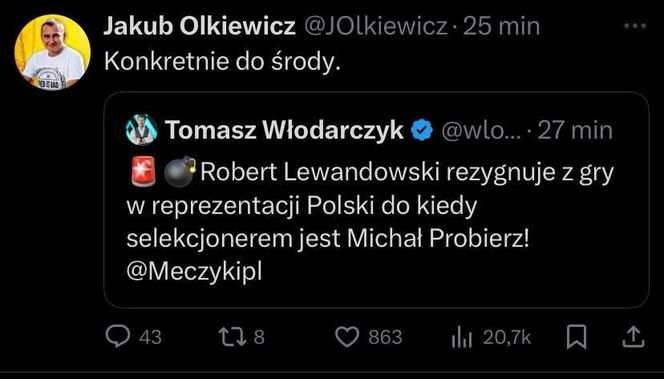Viewport: 664px width, 379px height.
Task: Click the retweet arrows icon
Action: [231, 337]
